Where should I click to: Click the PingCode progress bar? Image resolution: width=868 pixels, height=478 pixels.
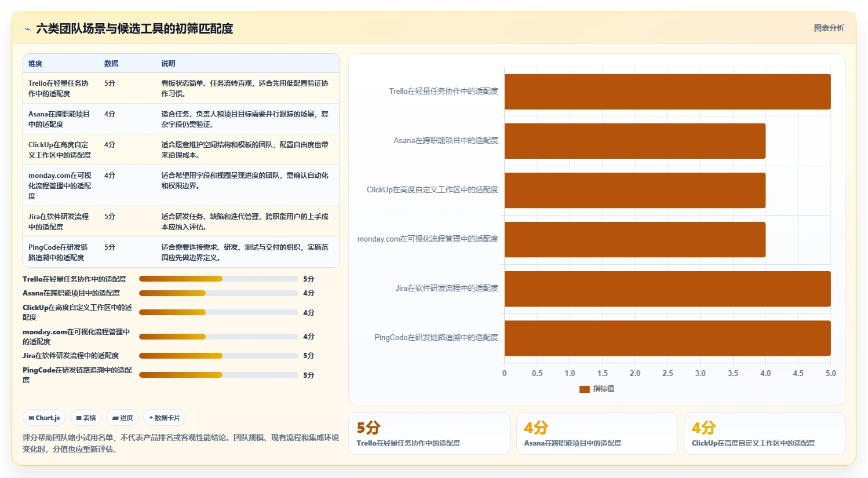218,375
